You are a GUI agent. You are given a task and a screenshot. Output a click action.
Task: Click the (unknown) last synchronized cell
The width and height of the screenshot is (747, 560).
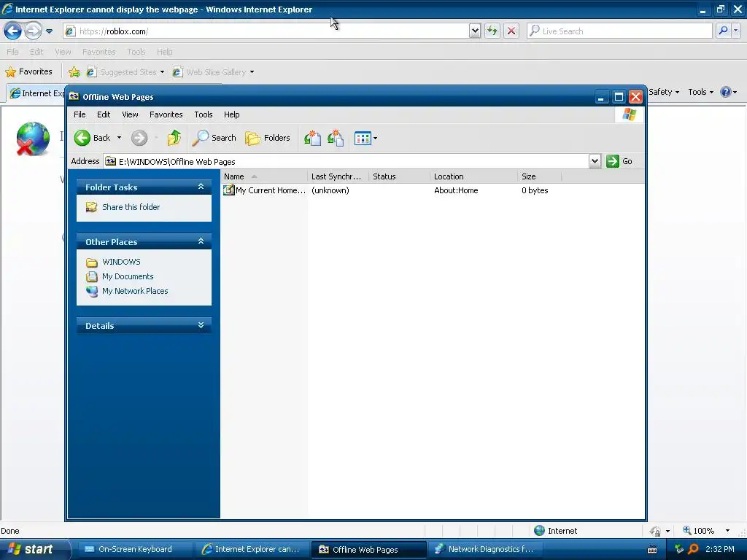[x=330, y=190]
